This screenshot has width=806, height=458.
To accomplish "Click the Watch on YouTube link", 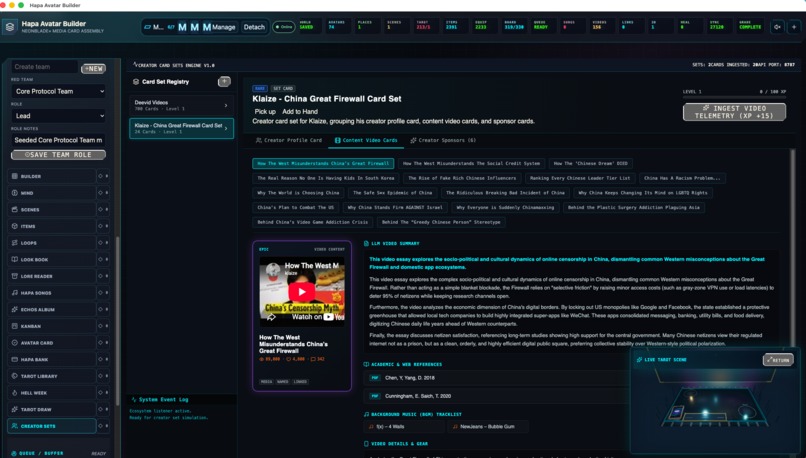I will (x=318, y=317).
